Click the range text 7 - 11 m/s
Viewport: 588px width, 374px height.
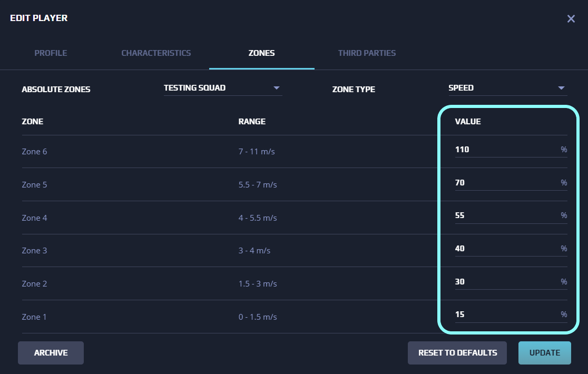(257, 152)
